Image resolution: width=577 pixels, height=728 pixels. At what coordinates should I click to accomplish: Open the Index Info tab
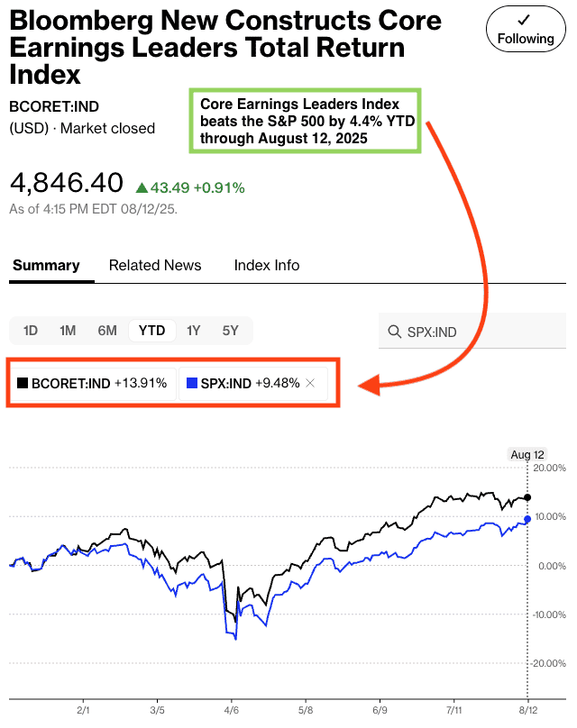[267, 265]
